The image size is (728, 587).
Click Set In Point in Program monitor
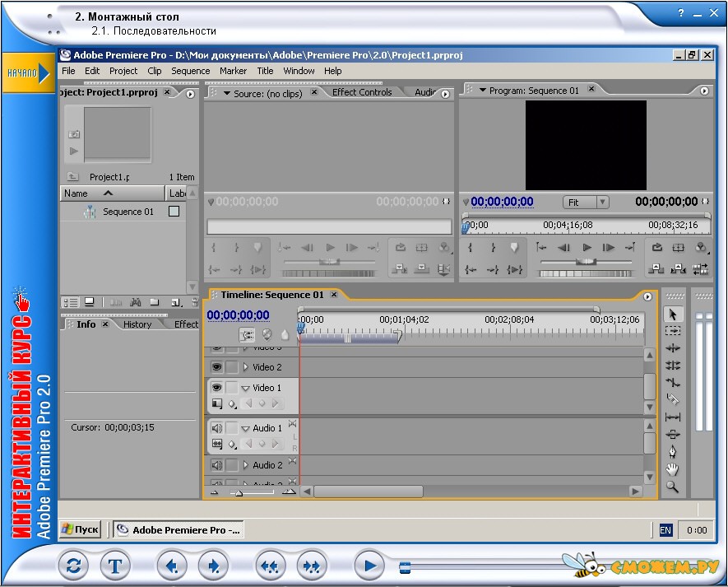tap(471, 248)
